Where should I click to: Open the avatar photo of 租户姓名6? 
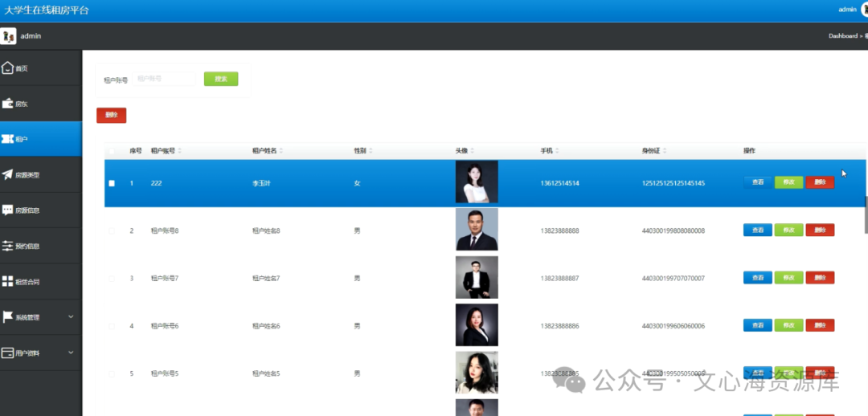(x=477, y=324)
